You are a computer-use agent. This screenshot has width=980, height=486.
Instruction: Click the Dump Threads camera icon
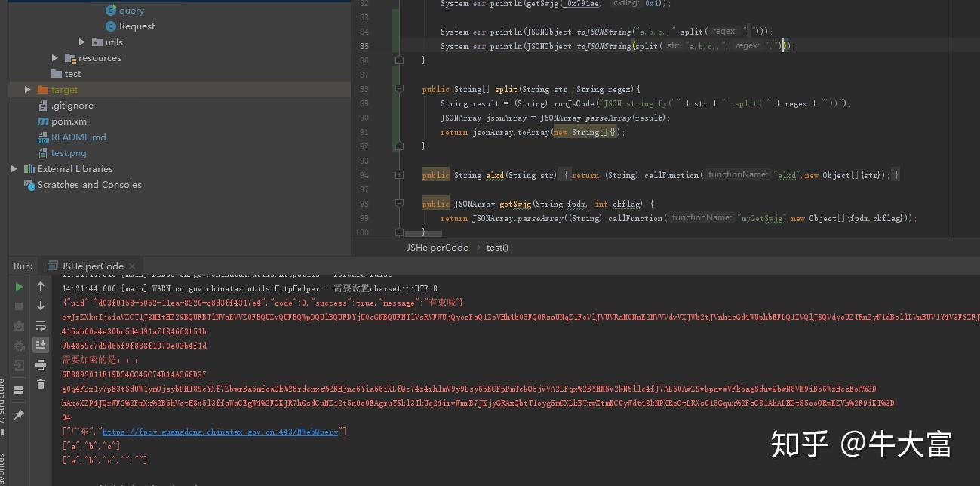(x=19, y=326)
